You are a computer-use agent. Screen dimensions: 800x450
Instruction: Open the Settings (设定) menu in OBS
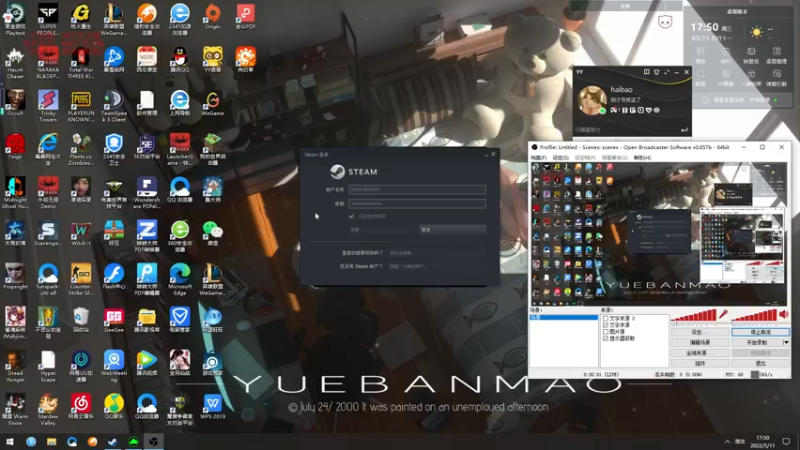tap(560, 158)
